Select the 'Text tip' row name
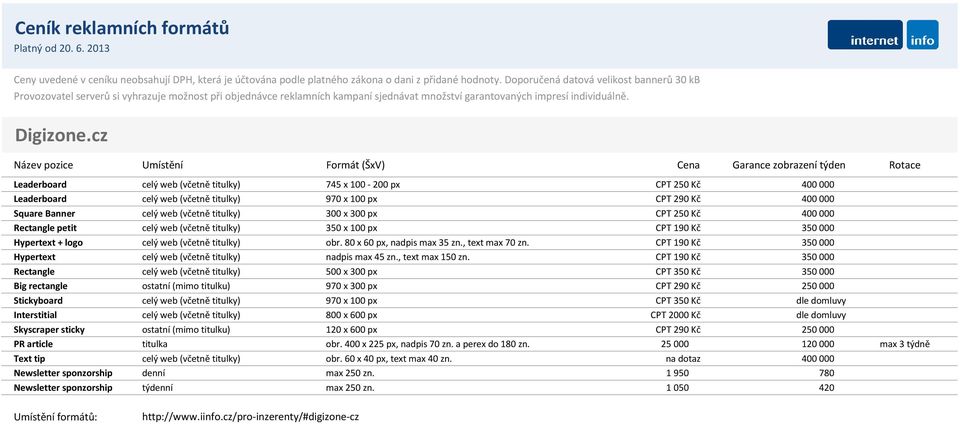 (29, 359)
